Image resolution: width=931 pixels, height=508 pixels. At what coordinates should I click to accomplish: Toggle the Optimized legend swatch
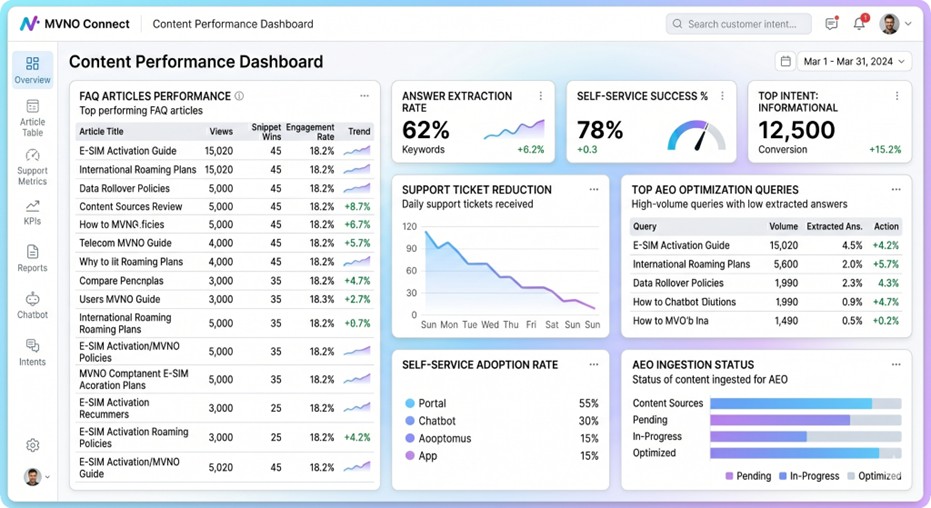pos(851,476)
